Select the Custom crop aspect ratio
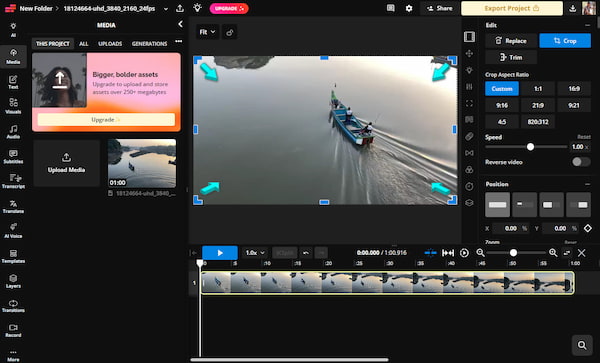This screenshot has width=600, height=363. [x=502, y=88]
